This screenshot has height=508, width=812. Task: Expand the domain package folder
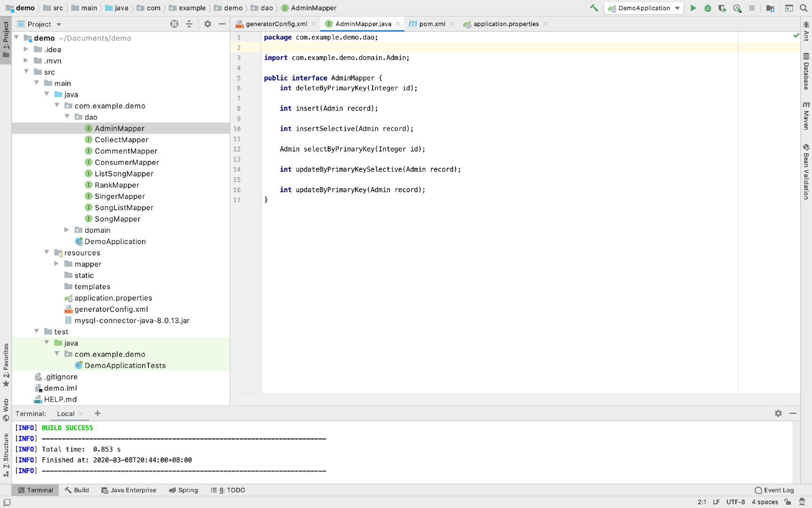[66, 230]
